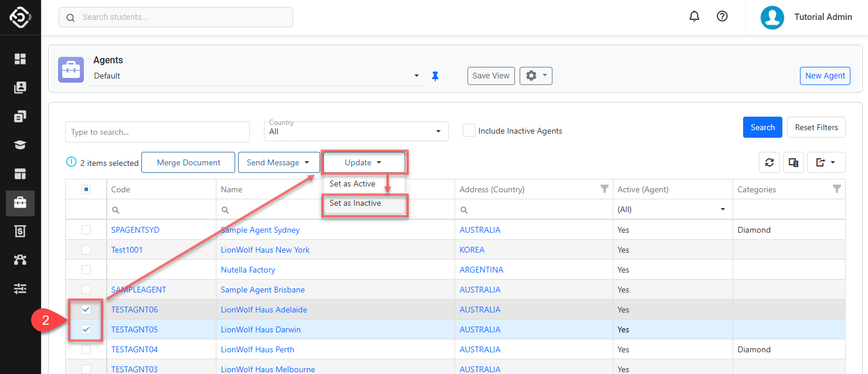Tick the SPAGENTSYD row checkbox
Viewport: 868px width, 374px height.
click(86, 230)
